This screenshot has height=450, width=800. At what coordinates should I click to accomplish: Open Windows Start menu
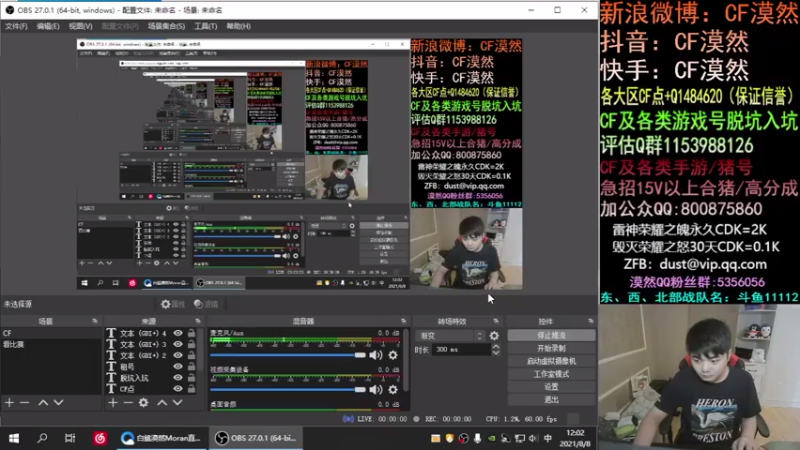tap(14, 438)
